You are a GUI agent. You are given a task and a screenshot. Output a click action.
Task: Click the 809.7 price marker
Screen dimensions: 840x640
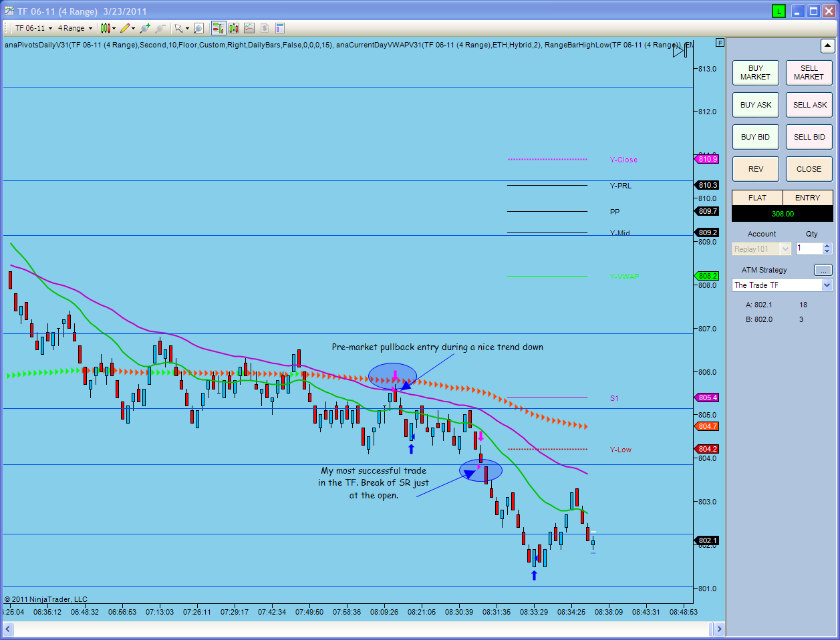[x=707, y=211]
